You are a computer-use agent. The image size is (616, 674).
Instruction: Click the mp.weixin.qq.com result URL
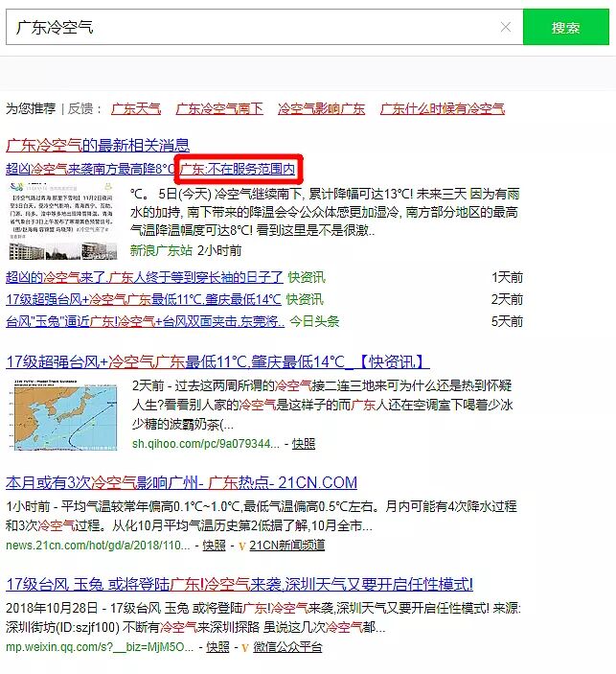pyautogui.click(x=100, y=647)
